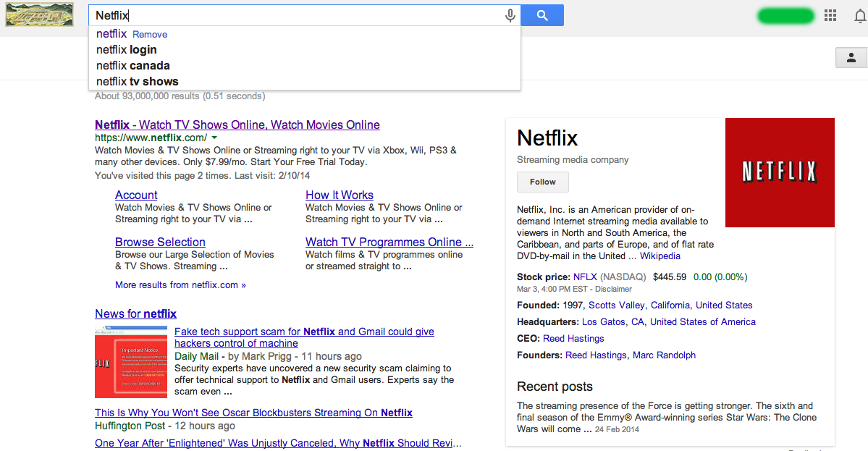The height and width of the screenshot is (451, 868).
Task: Open the Reed Hastings CEO link
Action: [x=573, y=339]
